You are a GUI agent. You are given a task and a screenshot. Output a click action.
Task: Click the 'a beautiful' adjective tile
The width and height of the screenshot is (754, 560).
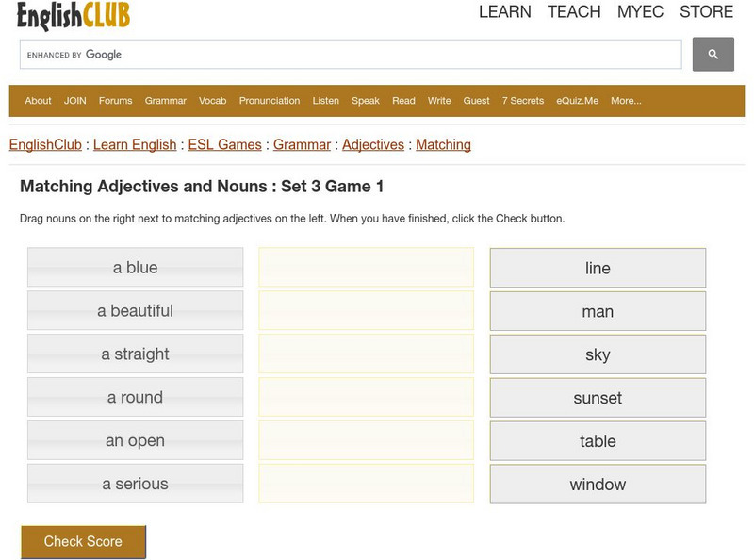[x=136, y=311]
